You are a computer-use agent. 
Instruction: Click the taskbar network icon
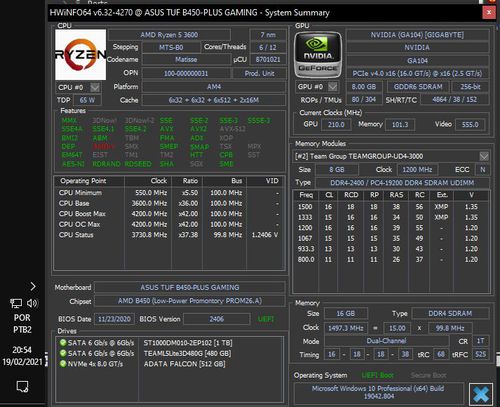(x=16, y=303)
